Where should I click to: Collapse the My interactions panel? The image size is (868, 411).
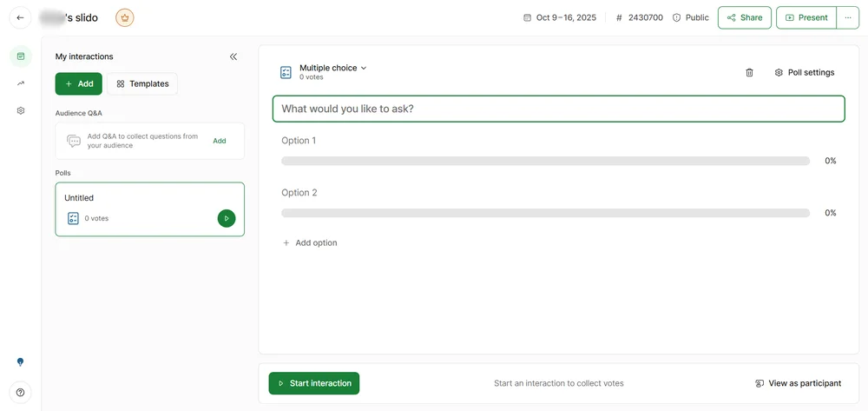click(233, 56)
